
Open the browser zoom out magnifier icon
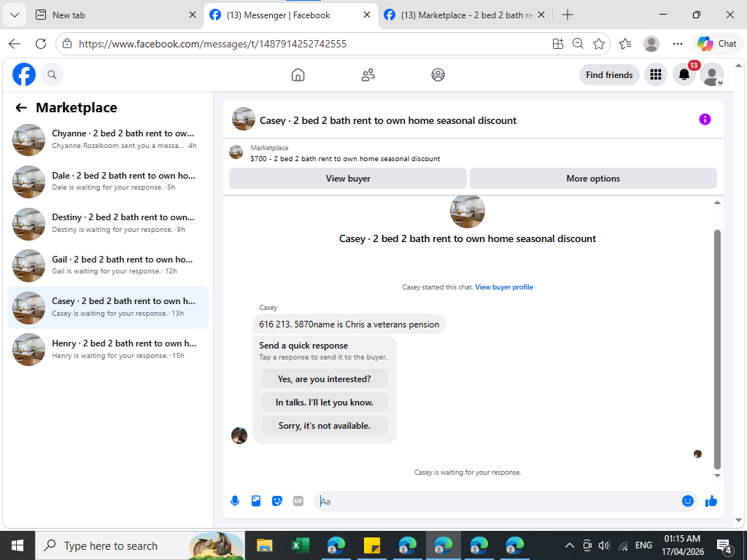coord(578,44)
